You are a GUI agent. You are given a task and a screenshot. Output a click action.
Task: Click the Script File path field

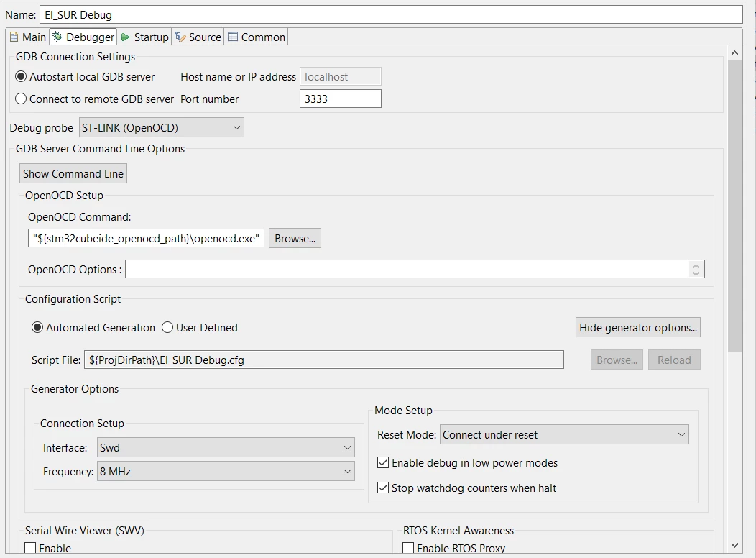[324, 360]
